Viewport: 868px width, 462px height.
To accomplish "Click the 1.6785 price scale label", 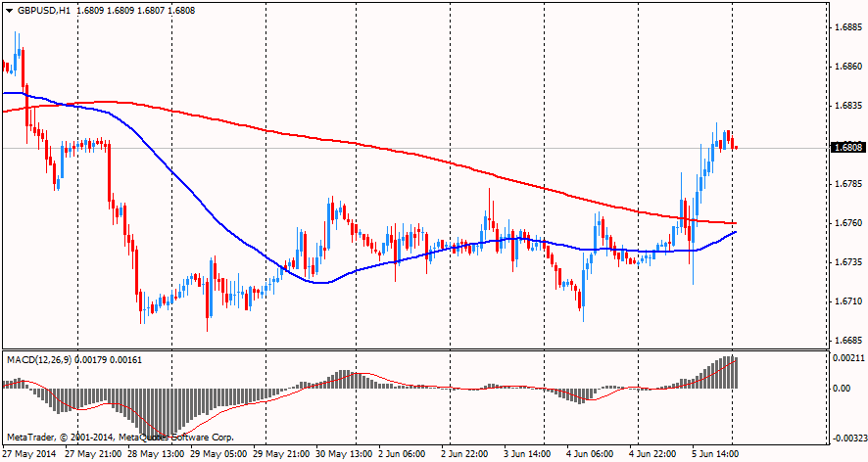I will (x=848, y=184).
